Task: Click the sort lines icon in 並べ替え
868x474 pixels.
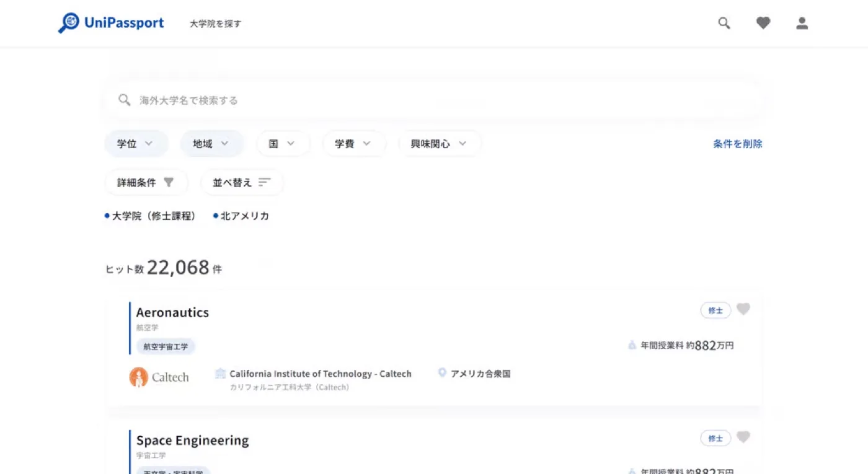Action: click(265, 182)
